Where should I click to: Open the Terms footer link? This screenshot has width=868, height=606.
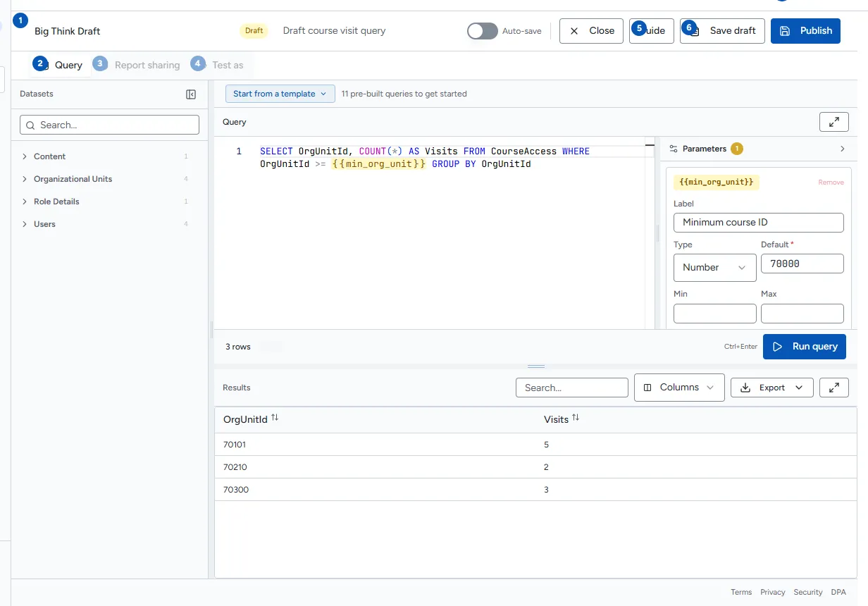741,593
